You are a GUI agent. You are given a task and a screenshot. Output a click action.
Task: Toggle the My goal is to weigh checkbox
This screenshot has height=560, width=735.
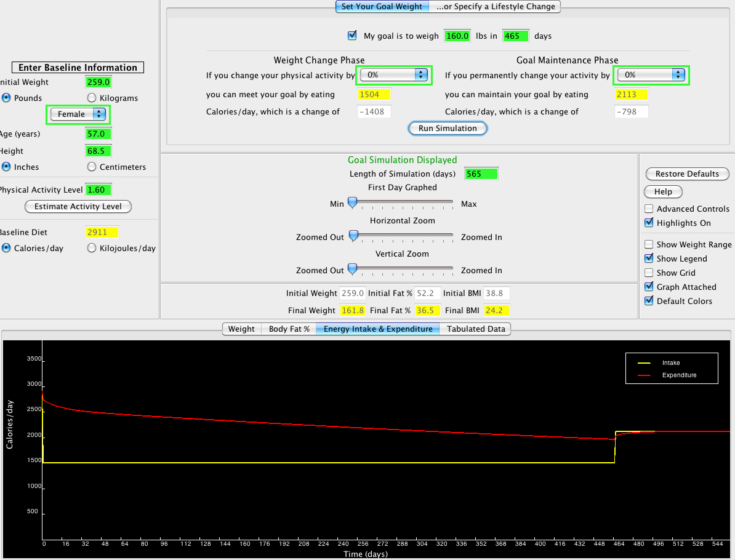point(352,36)
